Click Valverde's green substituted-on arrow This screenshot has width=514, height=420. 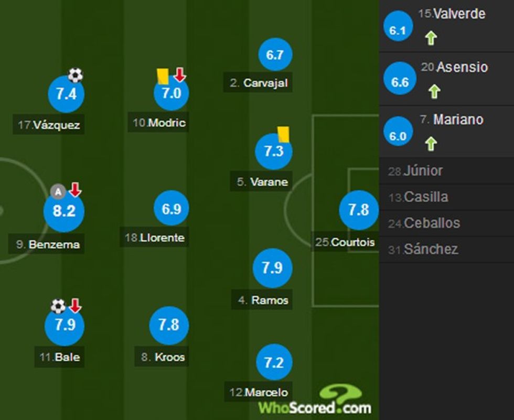click(431, 38)
